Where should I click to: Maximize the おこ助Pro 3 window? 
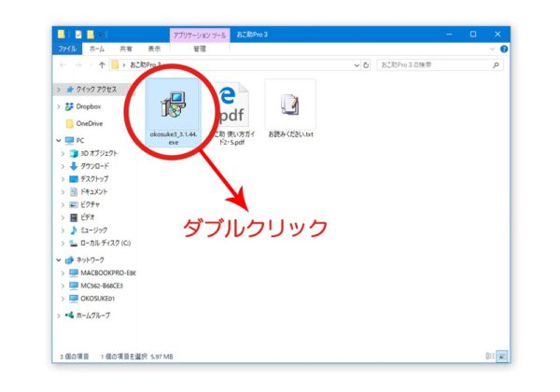[473, 35]
